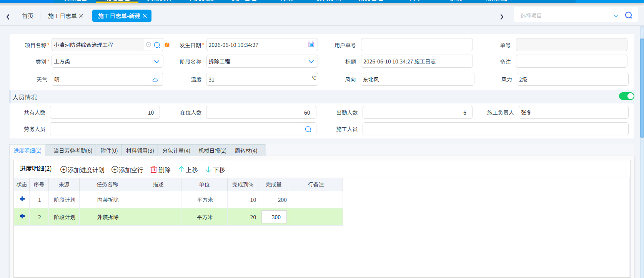This screenshot has width=644, height=278.
Task: Move row up with 上移
Action: point(188,170)
